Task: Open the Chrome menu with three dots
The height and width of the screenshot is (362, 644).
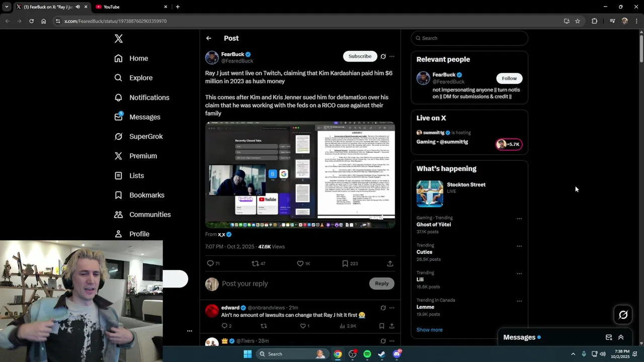Action: 637,21
